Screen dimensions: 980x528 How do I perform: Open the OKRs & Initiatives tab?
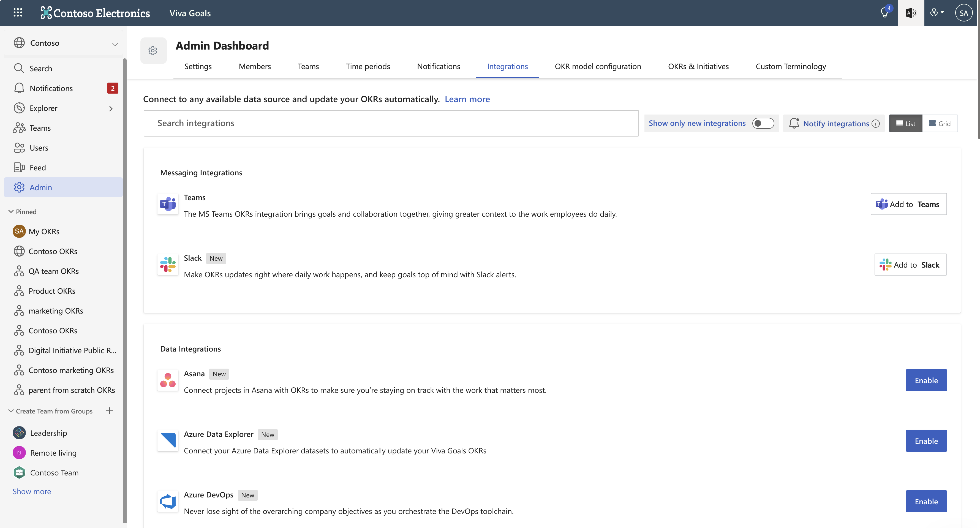click(698, 66)
